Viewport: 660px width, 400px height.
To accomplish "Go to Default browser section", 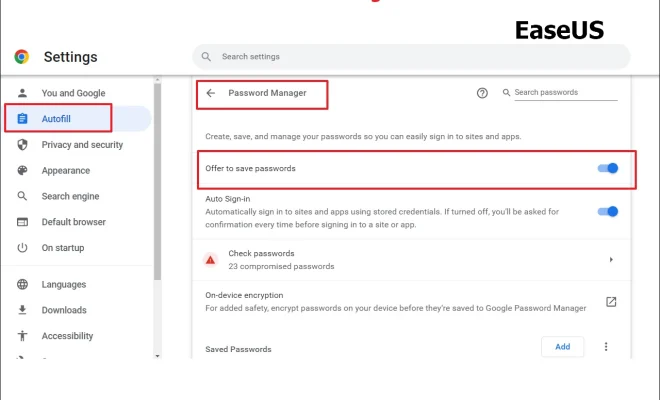I will (x=73, y=222).
